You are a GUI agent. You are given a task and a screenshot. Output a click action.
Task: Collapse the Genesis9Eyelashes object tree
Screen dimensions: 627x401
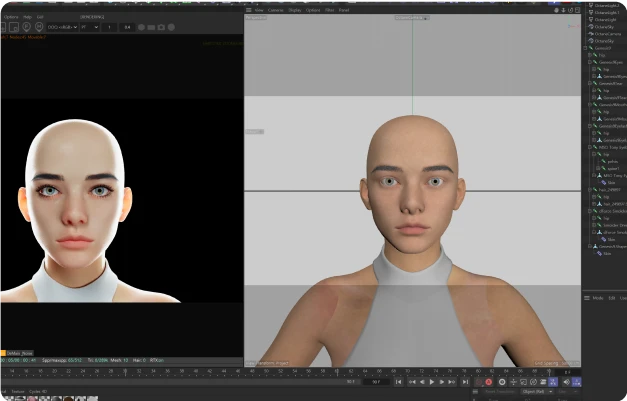tap(589, 126)
